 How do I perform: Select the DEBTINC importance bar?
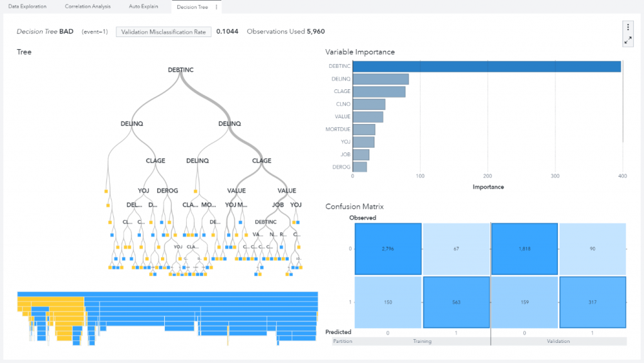pyautogui.click(x=487, y=66)
